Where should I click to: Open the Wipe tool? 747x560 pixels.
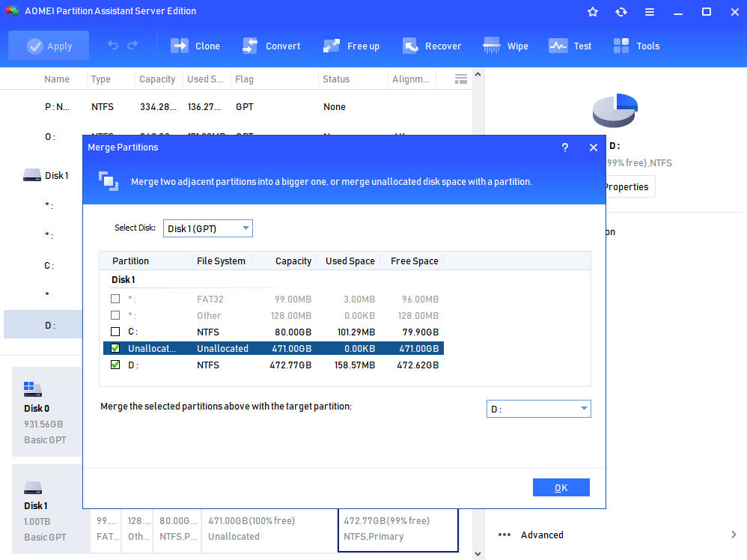coord(505,46)
